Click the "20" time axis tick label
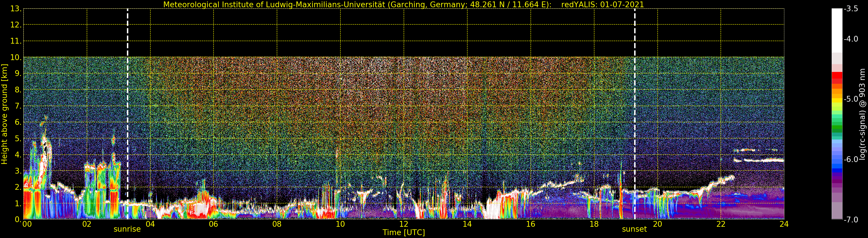 coord(657,224)
